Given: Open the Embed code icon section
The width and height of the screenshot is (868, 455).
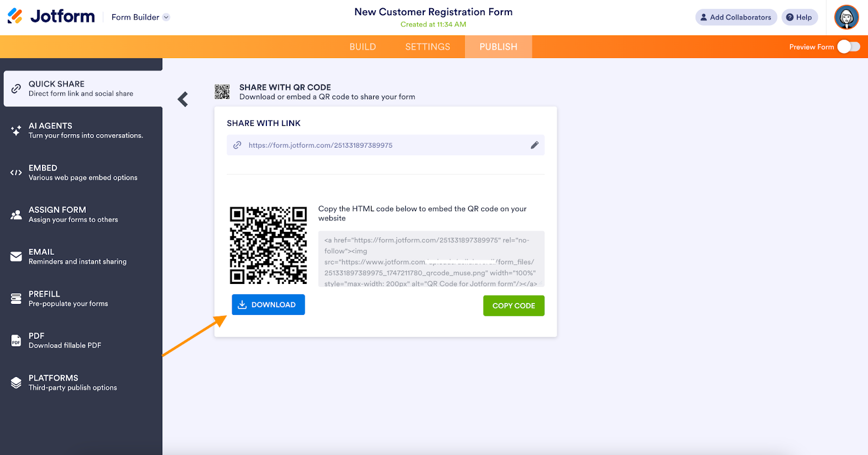Looking at the screenshot, I should point(16,173).
